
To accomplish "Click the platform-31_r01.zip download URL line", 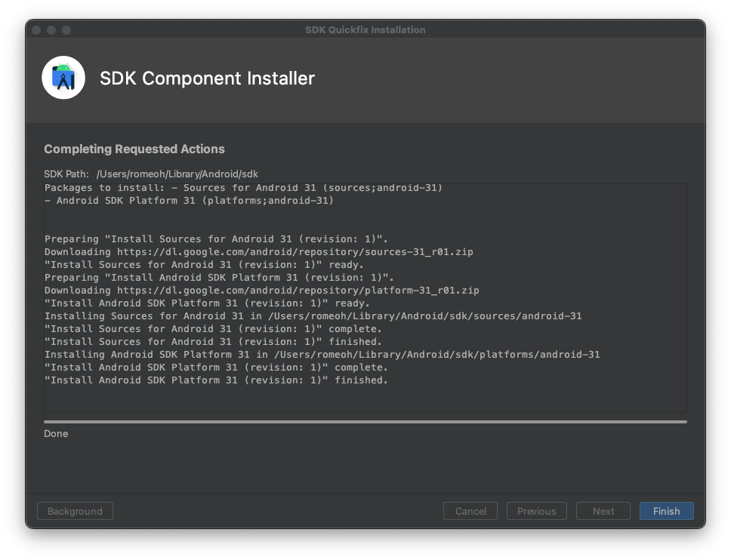I will click(x=261, y=291).
